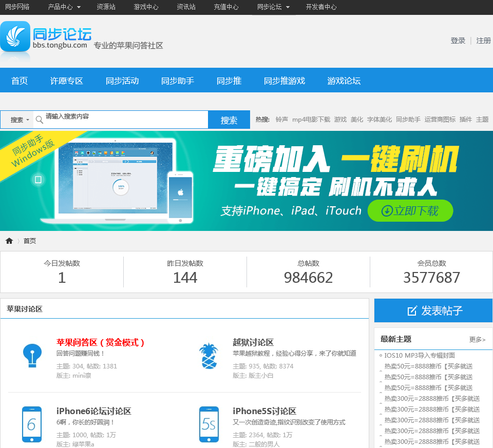The image size is (493, 448).
Task: Click hot search term 游戏
Action: point(340,120)
